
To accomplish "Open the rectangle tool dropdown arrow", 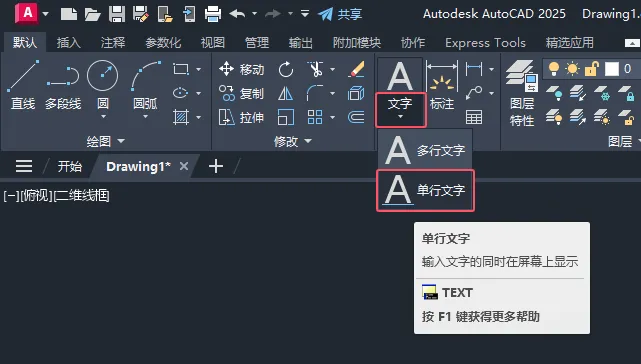I will coord(199,69).
